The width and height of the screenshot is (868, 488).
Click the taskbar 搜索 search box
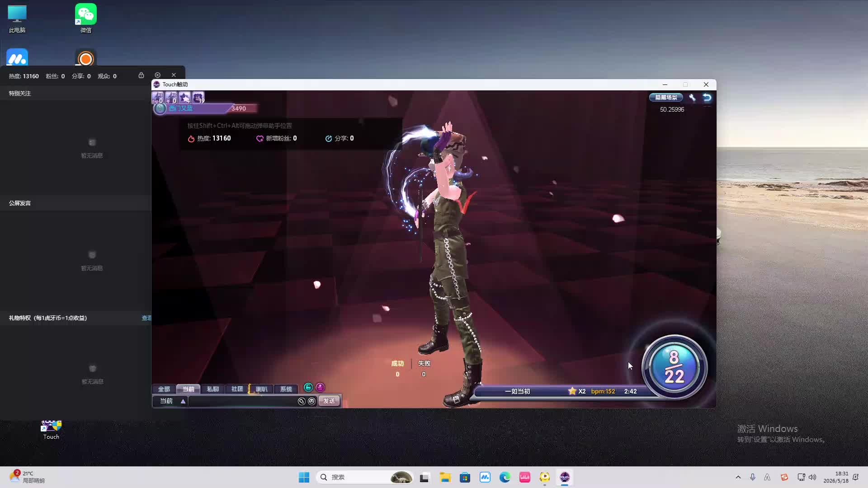pyautogui.click(x=364, y=477)
